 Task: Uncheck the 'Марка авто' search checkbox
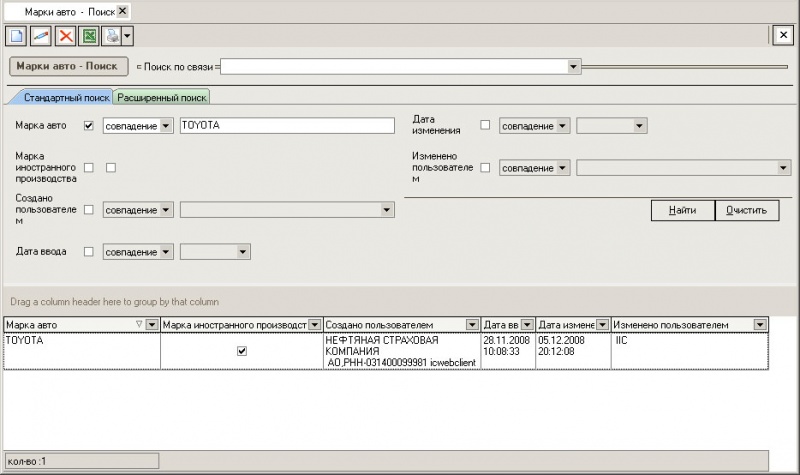(x=89, y=126)
